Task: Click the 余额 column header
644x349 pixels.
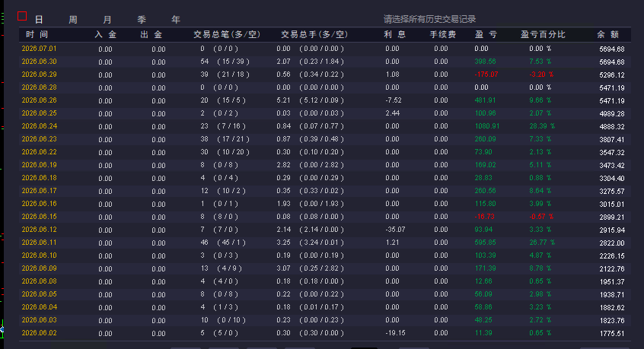Action: tap(608, 34)
